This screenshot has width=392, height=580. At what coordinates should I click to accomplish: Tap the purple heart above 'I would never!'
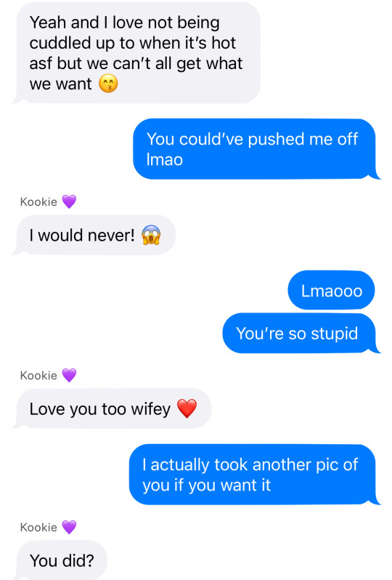(x=69, y=201)
